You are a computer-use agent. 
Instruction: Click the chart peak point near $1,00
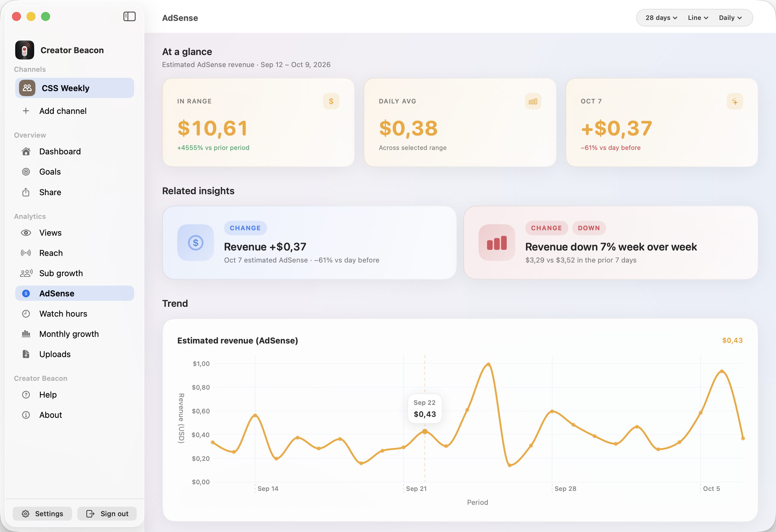pyautogui.click(x=489, y=364)
